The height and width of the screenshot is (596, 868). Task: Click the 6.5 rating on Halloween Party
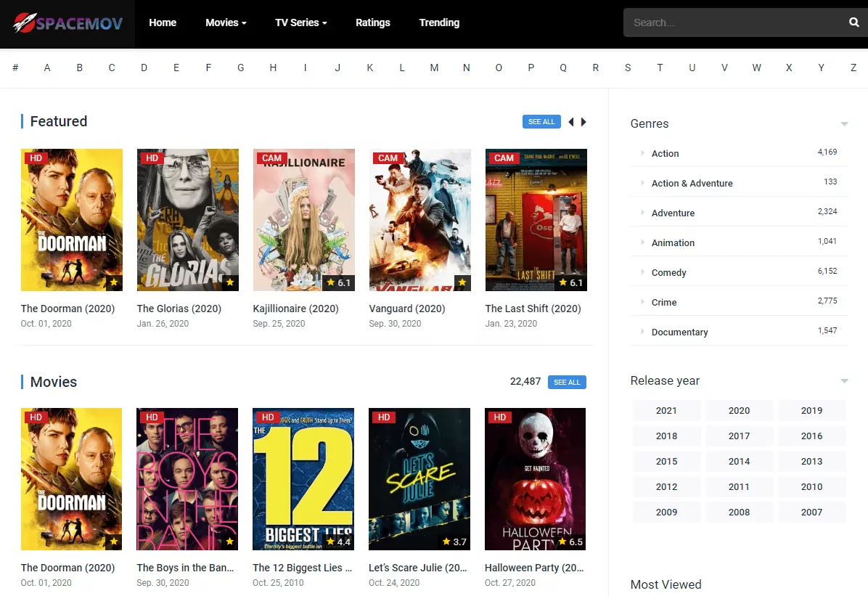570,542
